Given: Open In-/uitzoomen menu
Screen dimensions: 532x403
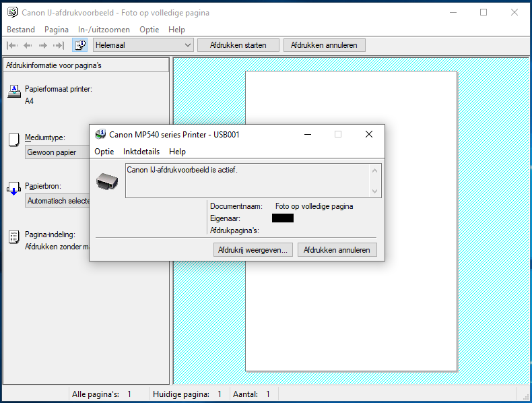Looking at the screenshot, I should coord(104,30).
